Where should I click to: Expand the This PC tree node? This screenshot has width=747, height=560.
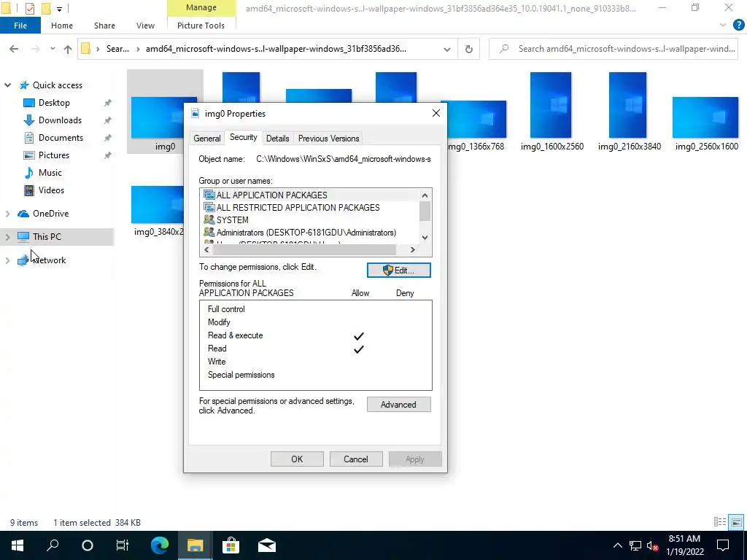point(7,237)
